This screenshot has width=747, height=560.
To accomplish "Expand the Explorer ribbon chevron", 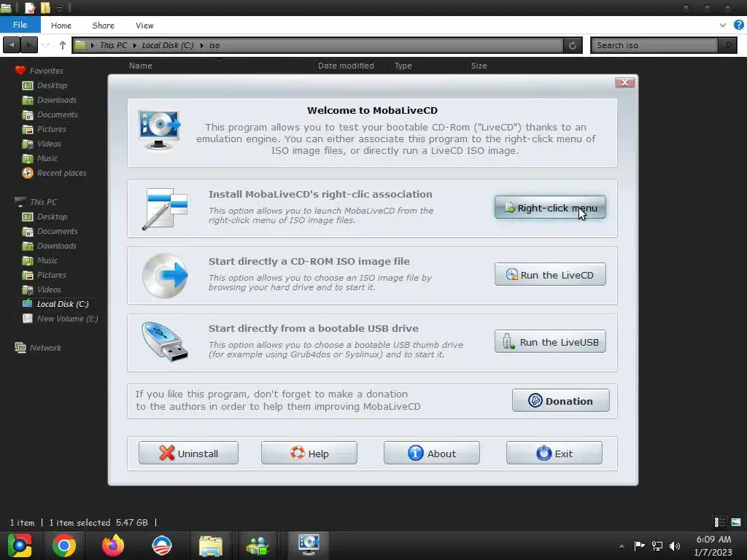I will coord(723,26).
